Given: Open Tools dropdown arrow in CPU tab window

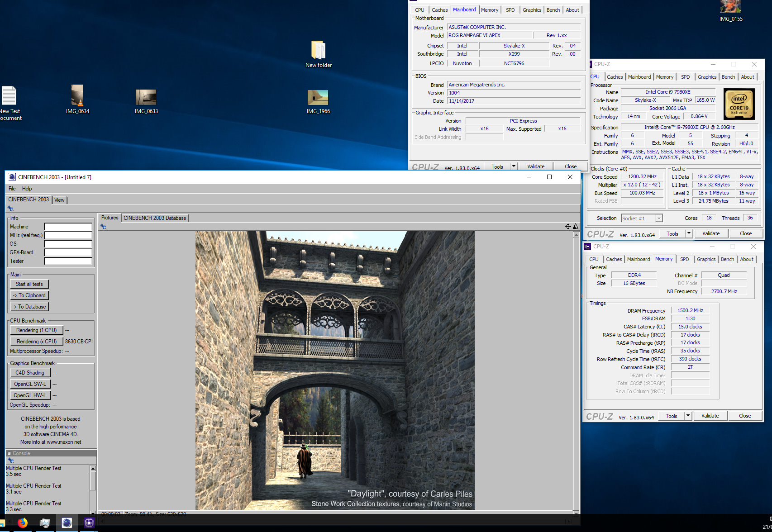Looking at the screenshot, I should pyautogui.click(x=689, y=233).
